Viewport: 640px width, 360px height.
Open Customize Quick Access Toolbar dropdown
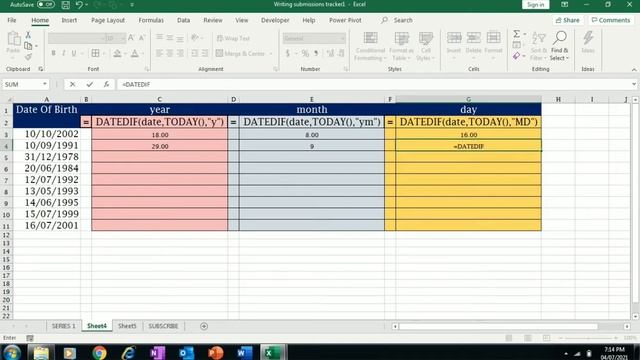(x=132, y=5)
